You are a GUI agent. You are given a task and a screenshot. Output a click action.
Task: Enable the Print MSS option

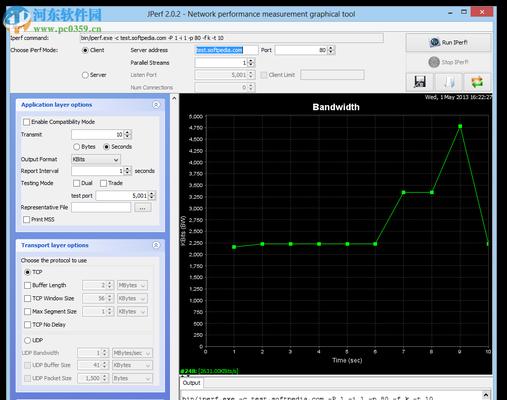27,219
